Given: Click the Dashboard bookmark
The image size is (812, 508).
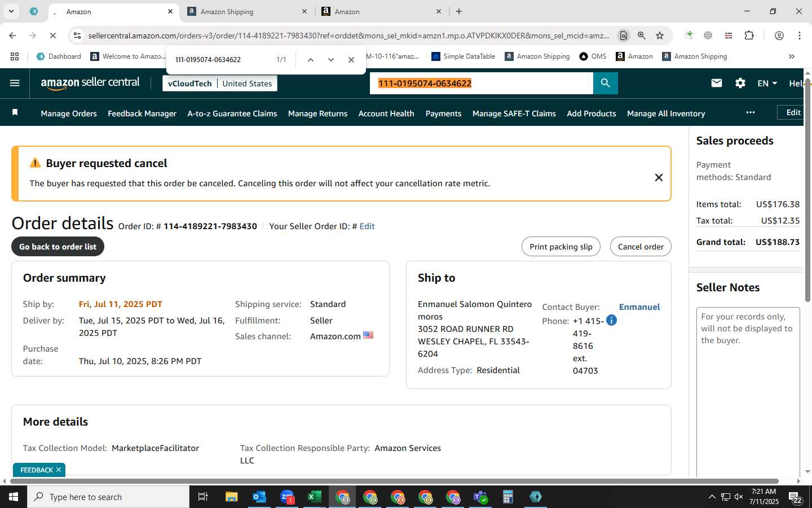Looking at the screenshot, I should (59, 56).
